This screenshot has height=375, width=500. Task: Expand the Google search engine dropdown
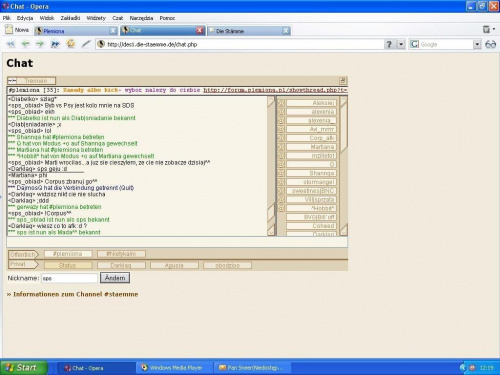click(477, 44)
